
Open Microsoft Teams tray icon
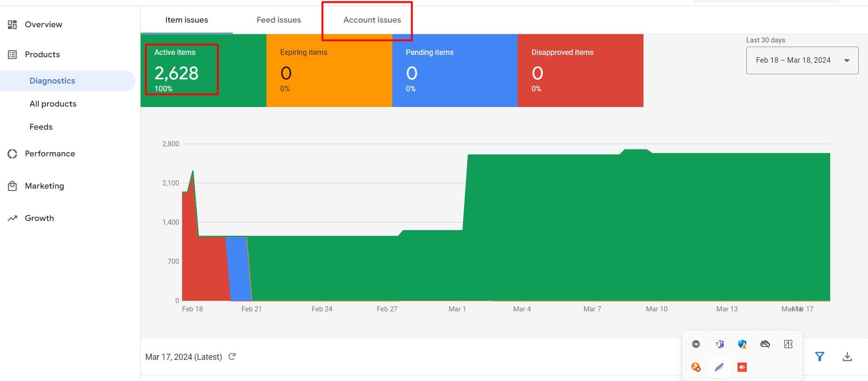[719, 344]
